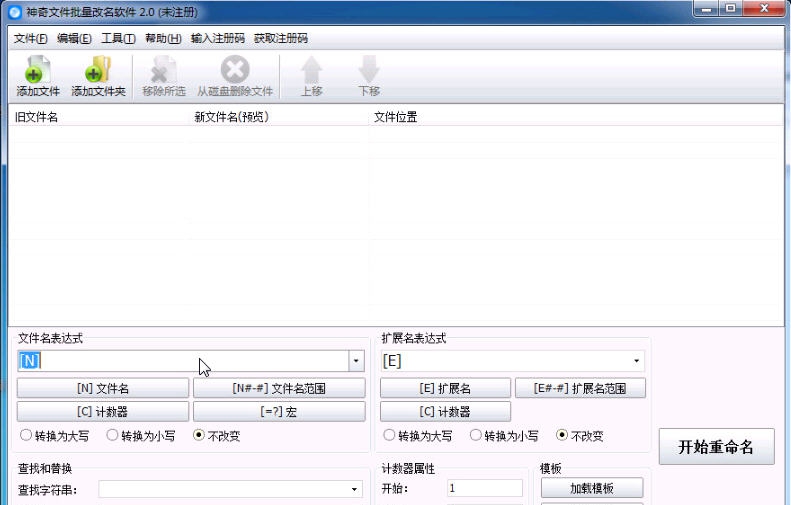This screenshot has width=791, height=505.
Task: Click the [N#-#] 文件名范围 button
Action: click(x=279, y=388)
